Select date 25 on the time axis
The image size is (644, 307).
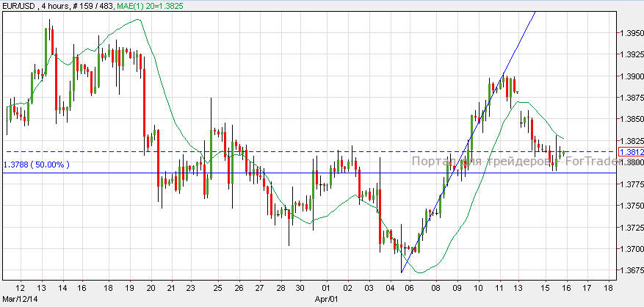pyautogui.click(x=218, y=288)
